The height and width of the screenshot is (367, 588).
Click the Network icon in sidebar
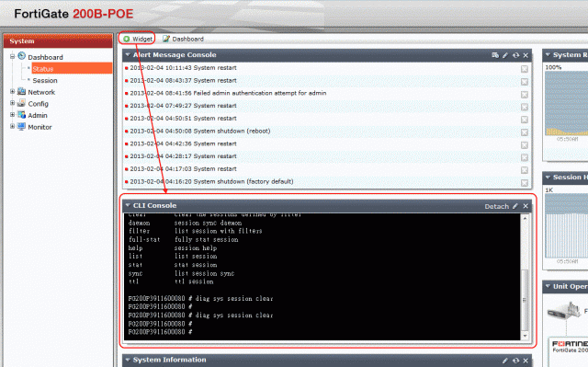click(x=22, y=92)
